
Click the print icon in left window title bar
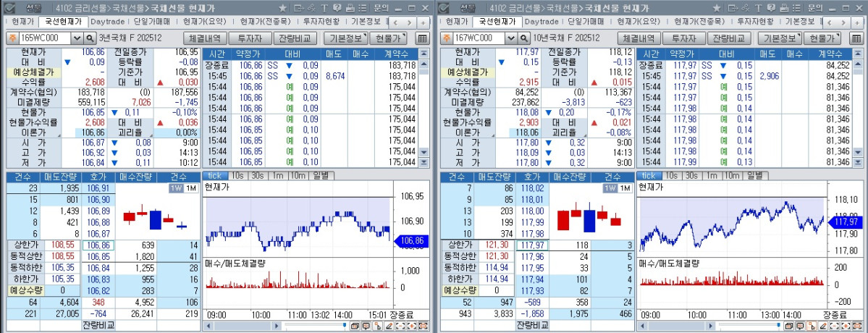pyautogui.click(x=350, y=8)
